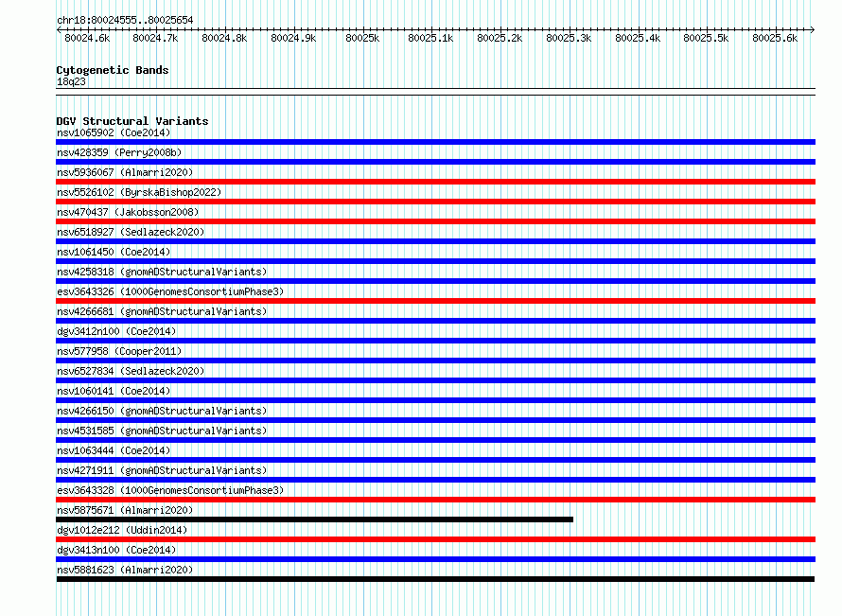Click the red bar under nsv5936067

pyautogui.click(x=435, y=182)
